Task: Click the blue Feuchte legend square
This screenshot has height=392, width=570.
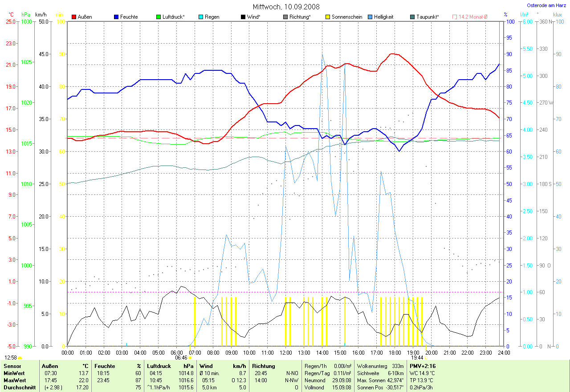Action: coord(116,17)
